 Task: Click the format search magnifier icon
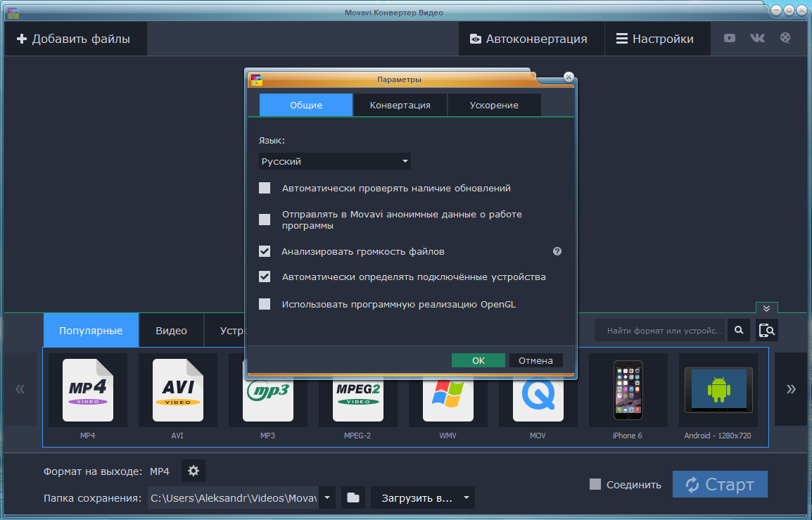click(739, 330)
